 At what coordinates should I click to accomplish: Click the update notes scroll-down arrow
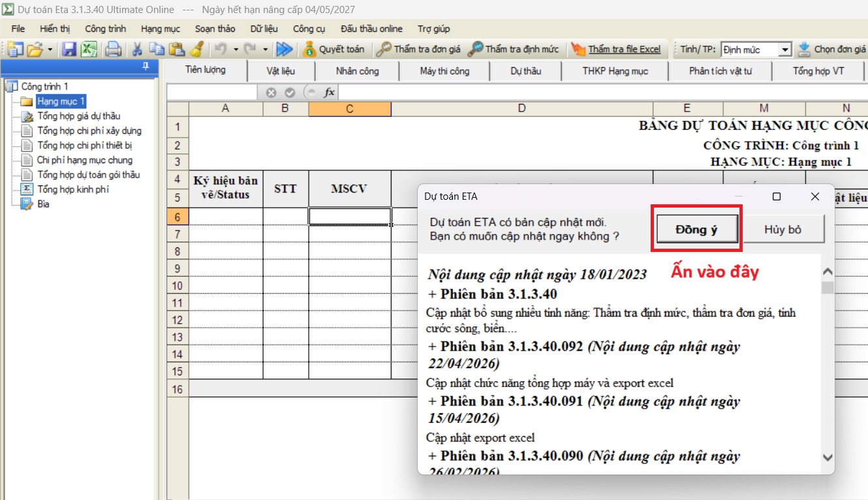coord(828,458)
